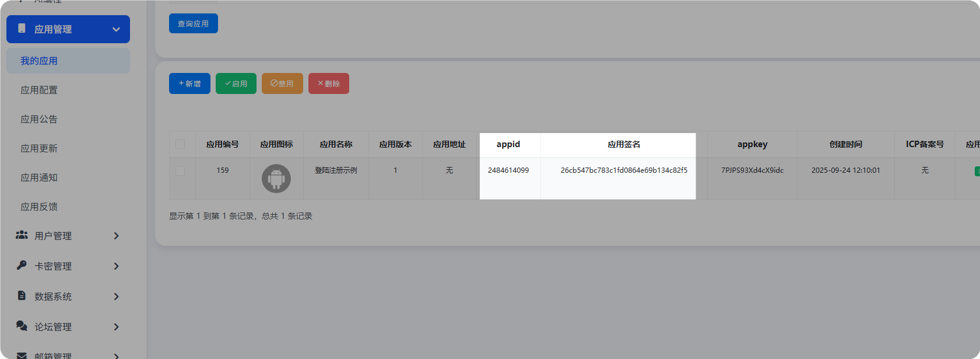Click the appid value 2484614099
The height and width of the screenshot is (359, 980).
pos(508,170)
